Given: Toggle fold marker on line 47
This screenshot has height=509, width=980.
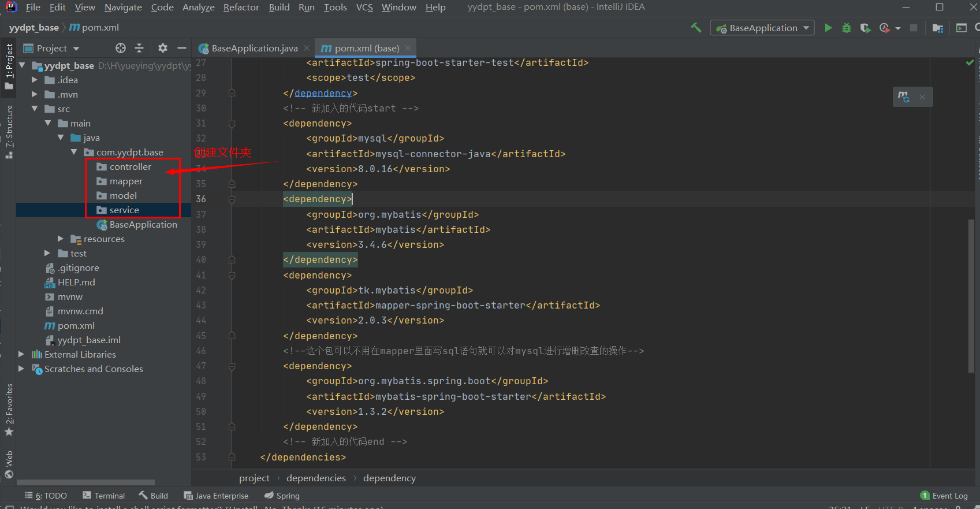Looking at the screenshot, I should 232,366.
